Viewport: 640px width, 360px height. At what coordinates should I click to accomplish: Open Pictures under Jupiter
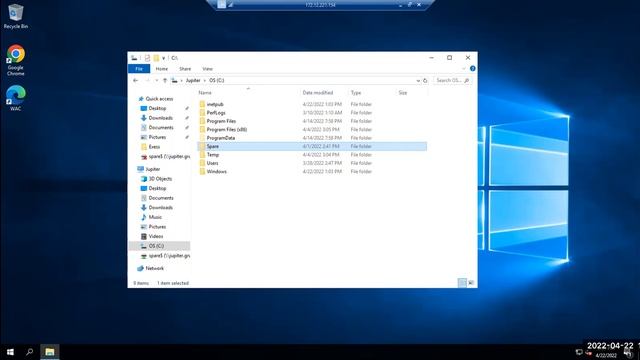157,227
